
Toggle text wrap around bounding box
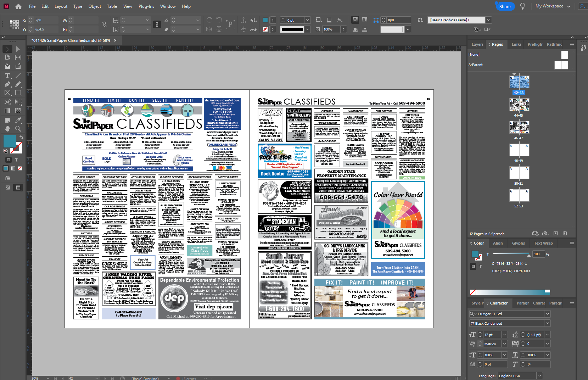point(365,20)
